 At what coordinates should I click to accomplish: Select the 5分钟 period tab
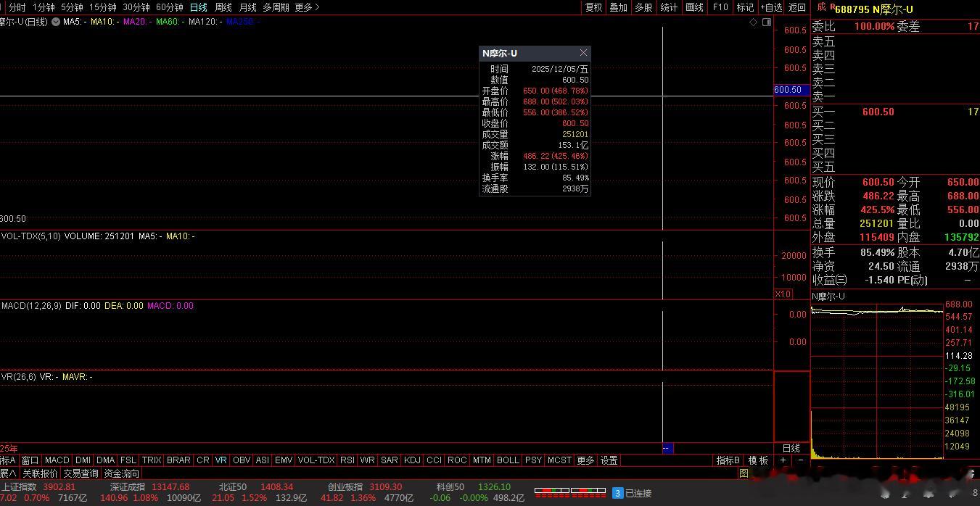click(72, 7)
